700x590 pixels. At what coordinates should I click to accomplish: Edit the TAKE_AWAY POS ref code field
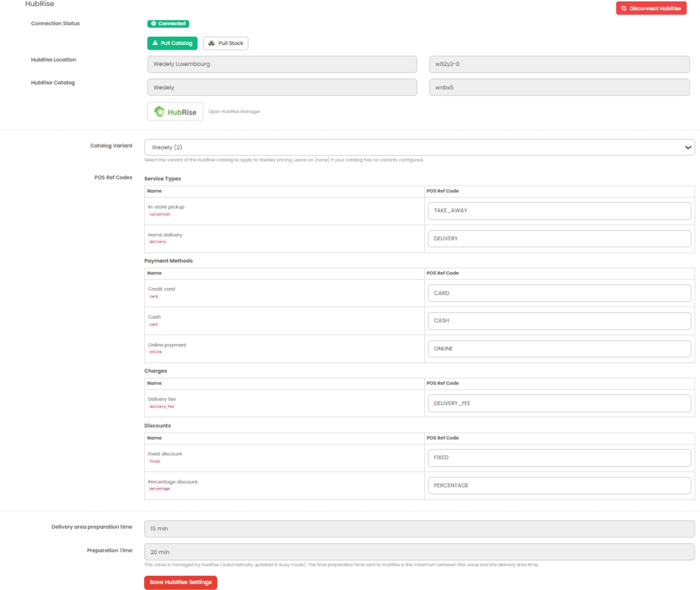(559, 211)
